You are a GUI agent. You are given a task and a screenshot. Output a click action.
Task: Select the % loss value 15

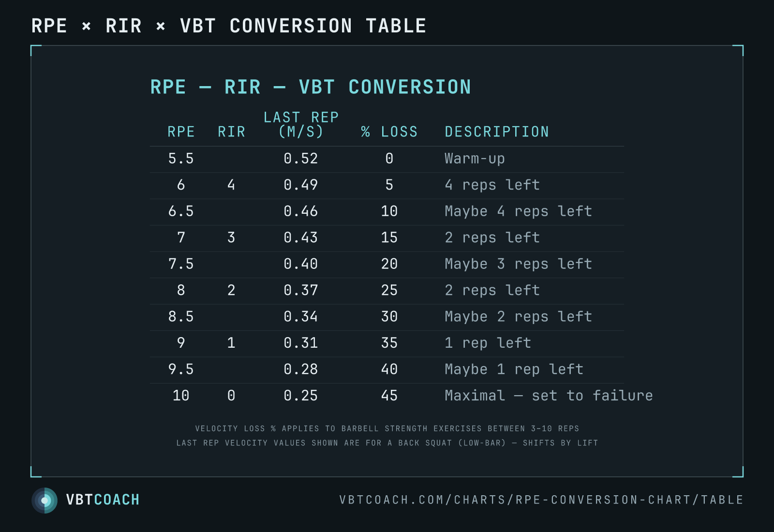389,237
